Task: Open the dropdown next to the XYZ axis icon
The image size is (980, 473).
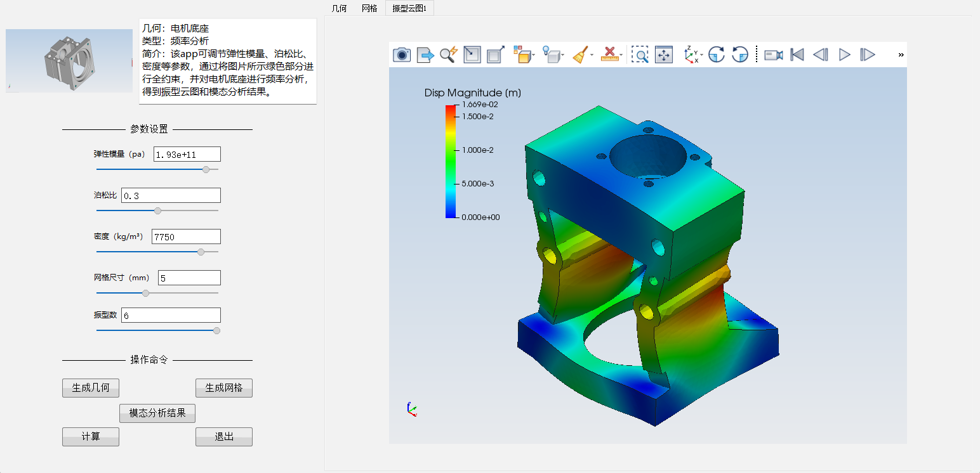Action: [701, 55]
